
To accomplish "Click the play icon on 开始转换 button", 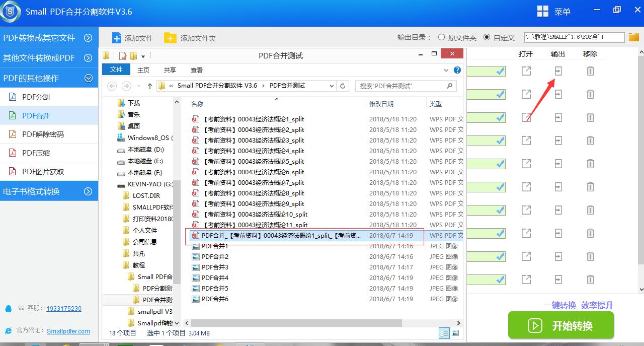I will 534,325.
